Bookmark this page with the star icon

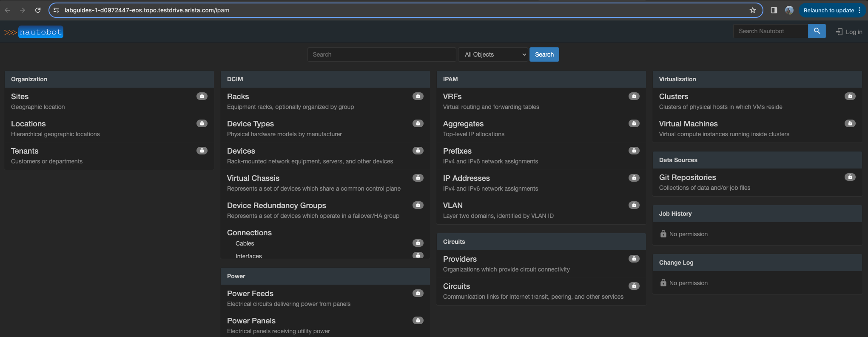coord(753,10)
